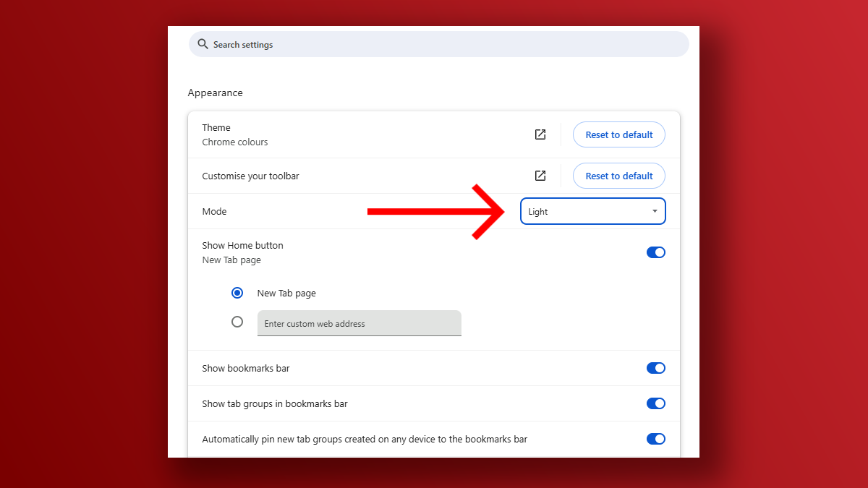Viewport: 868px width, 488px height.
Task: Click the Customise your toolbar label
Action: [250, 176]
